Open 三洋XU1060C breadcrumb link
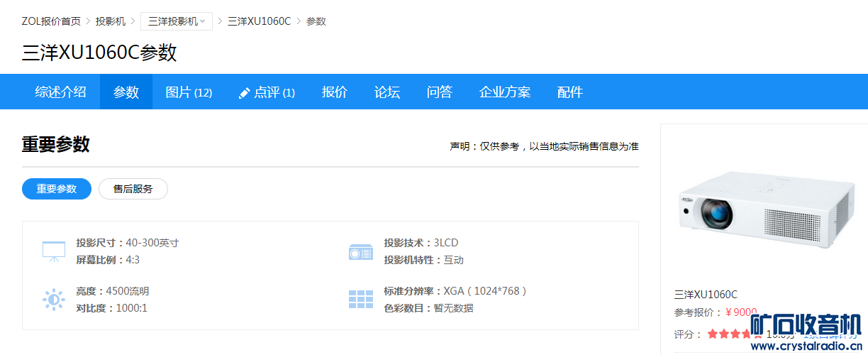Screen dimensions: 868x355 point(259,21)
